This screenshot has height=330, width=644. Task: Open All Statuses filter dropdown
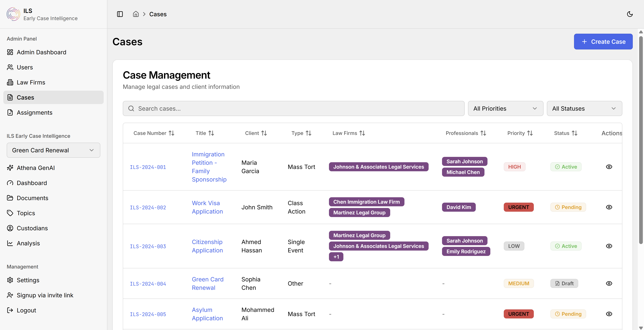click(x=584, y=108)
